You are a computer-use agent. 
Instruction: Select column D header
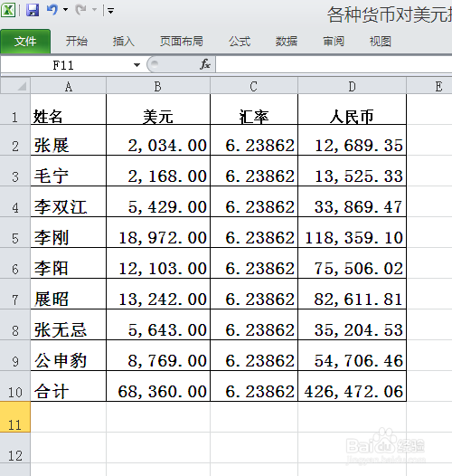pos(353,86)
